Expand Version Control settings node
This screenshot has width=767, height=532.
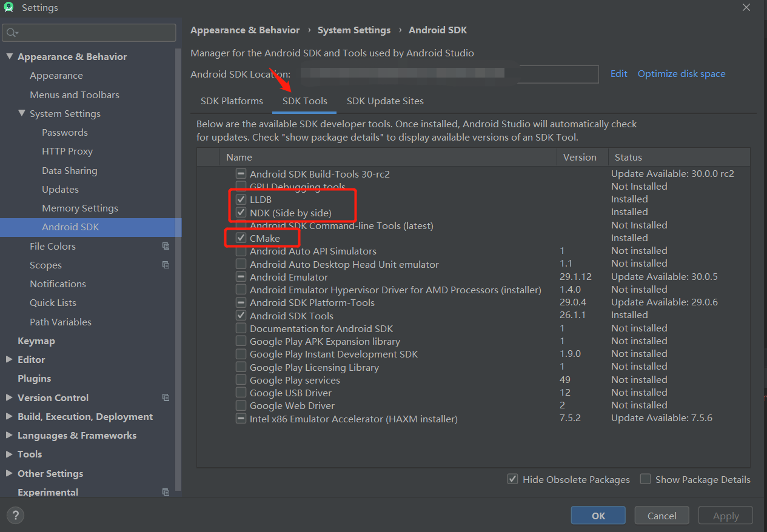pos(9,397)
